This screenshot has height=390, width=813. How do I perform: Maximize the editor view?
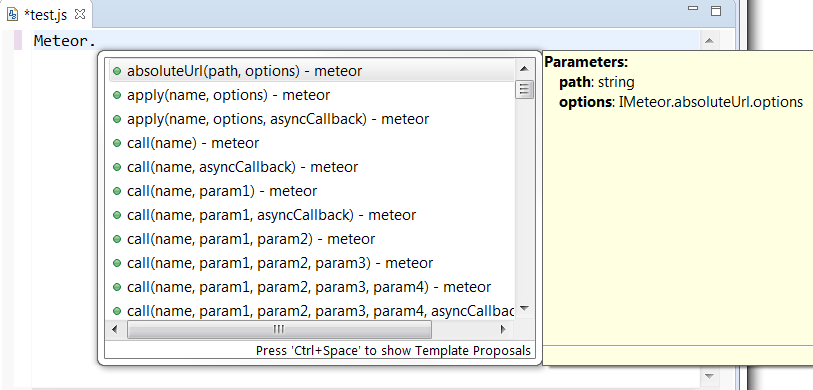[716, 10]
